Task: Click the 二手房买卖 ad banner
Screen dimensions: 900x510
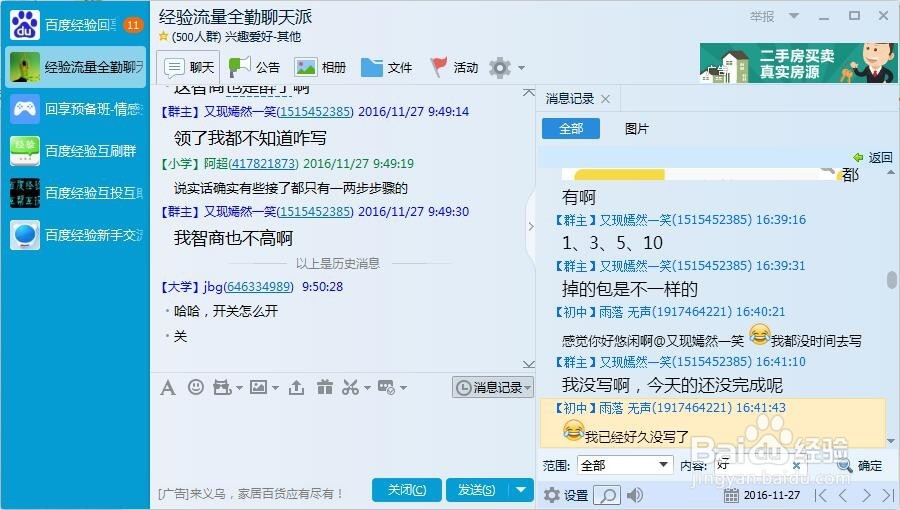Action: click(x=798, y=63)
